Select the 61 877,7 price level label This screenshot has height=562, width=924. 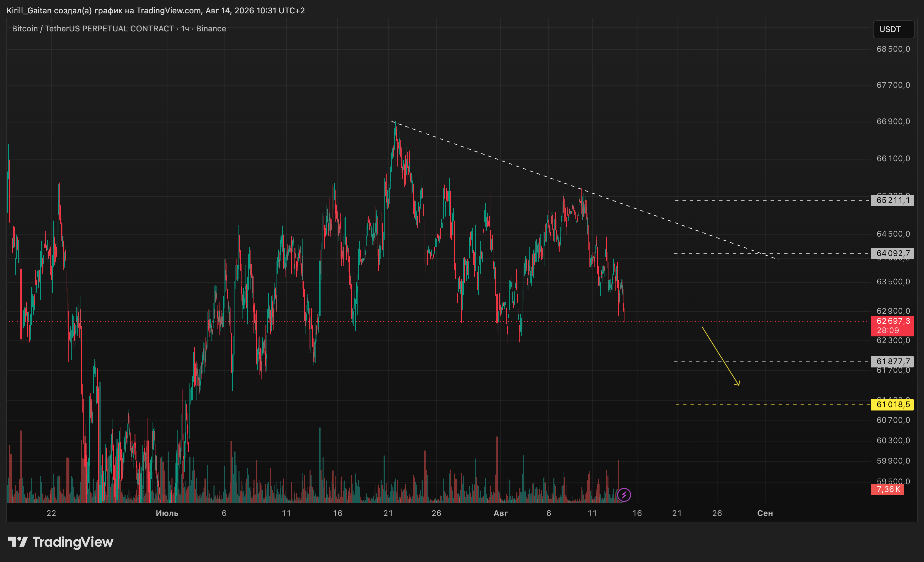(x=893, y=362)
